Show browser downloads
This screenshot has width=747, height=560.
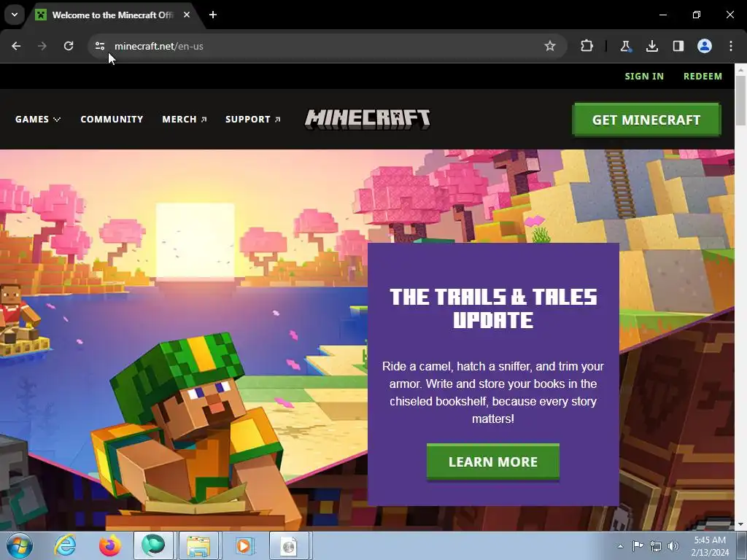[x=651, y=46]
